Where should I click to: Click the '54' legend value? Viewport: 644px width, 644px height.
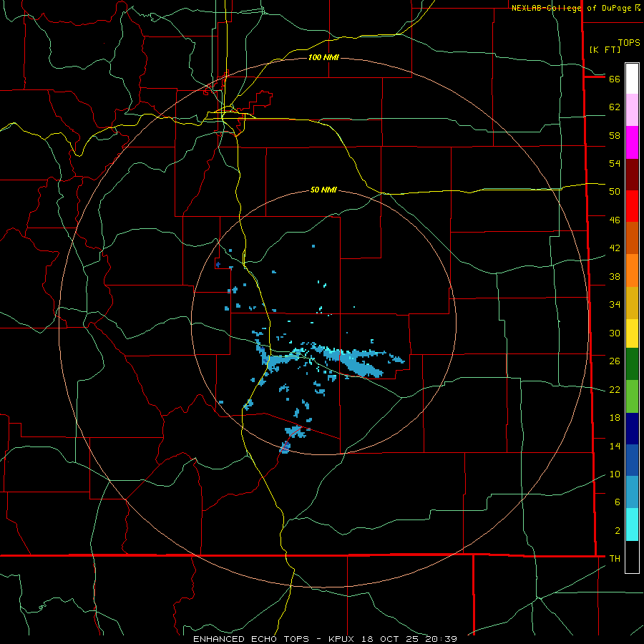pos(615,163)
